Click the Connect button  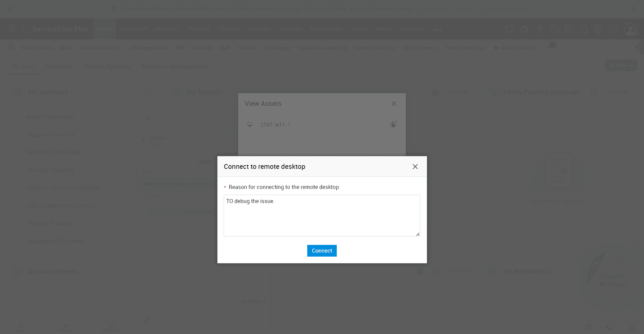322,251
